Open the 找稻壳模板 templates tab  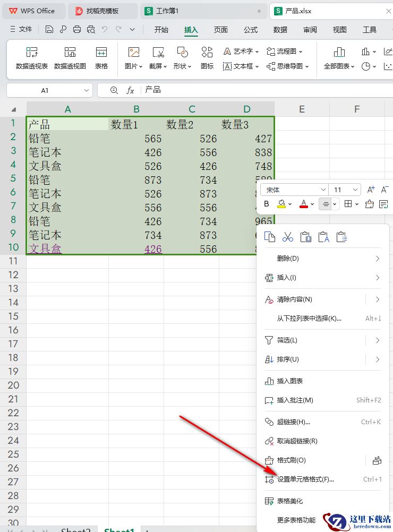[102, 11]
